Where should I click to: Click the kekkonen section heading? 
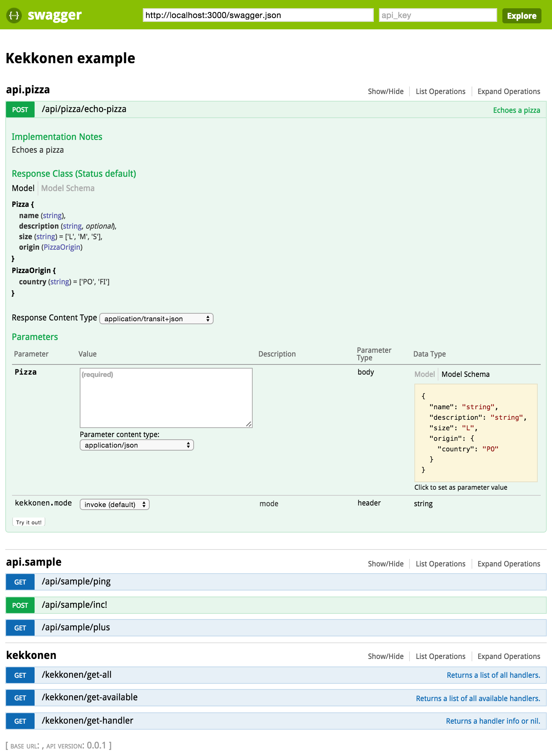(31, 655)
